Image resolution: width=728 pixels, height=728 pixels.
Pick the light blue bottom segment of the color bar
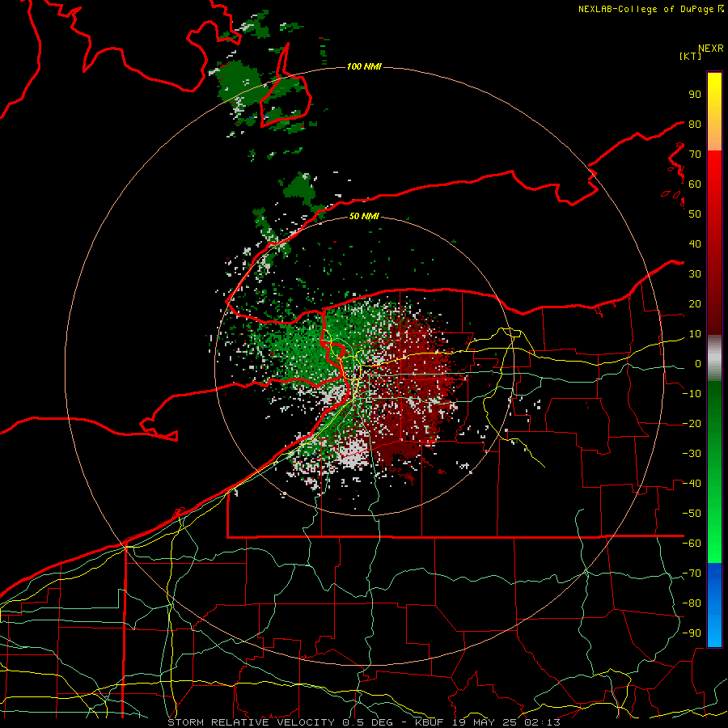tap(714, 632)
